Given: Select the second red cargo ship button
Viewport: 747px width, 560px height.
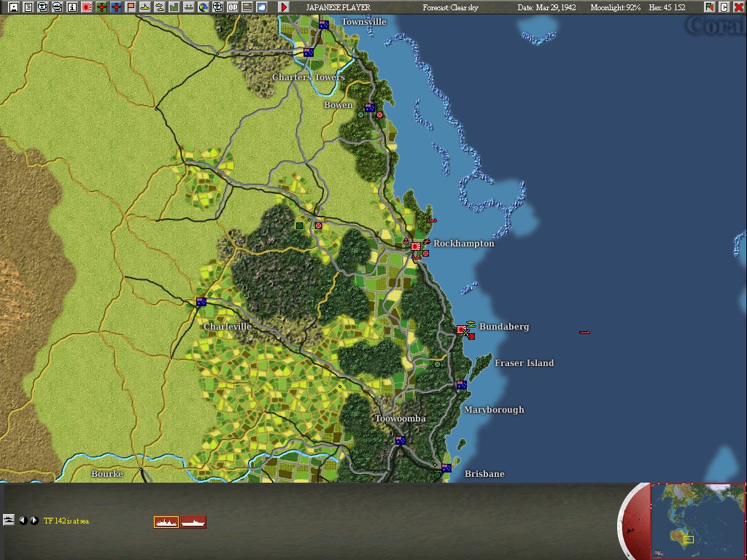Looking at the screenshot, I should point(193,522).
